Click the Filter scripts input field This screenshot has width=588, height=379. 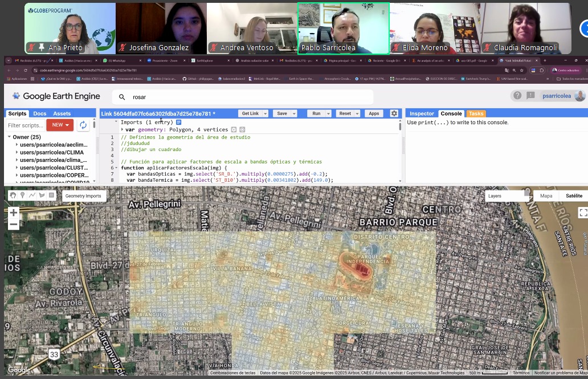pyautogui.click(x=25, y=125)
